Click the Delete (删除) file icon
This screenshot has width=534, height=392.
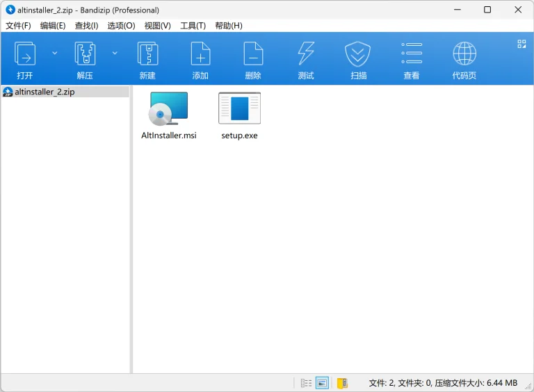(253, 54)
